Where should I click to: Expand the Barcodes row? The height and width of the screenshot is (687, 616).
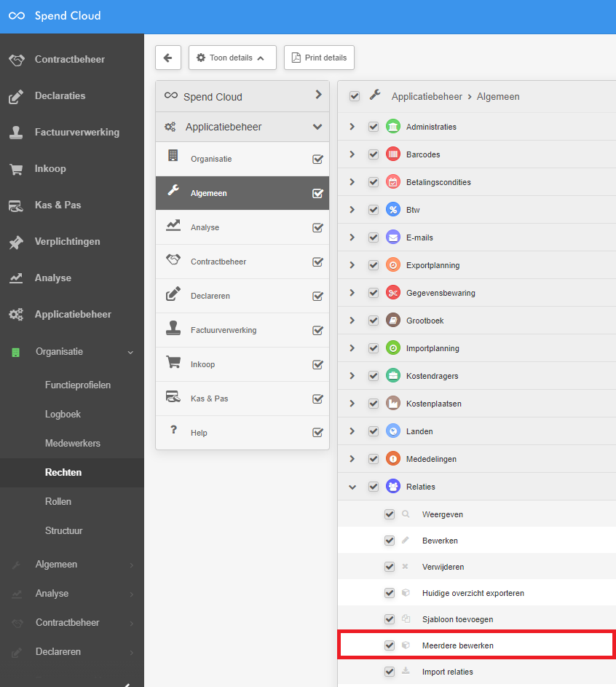[352, 154]
